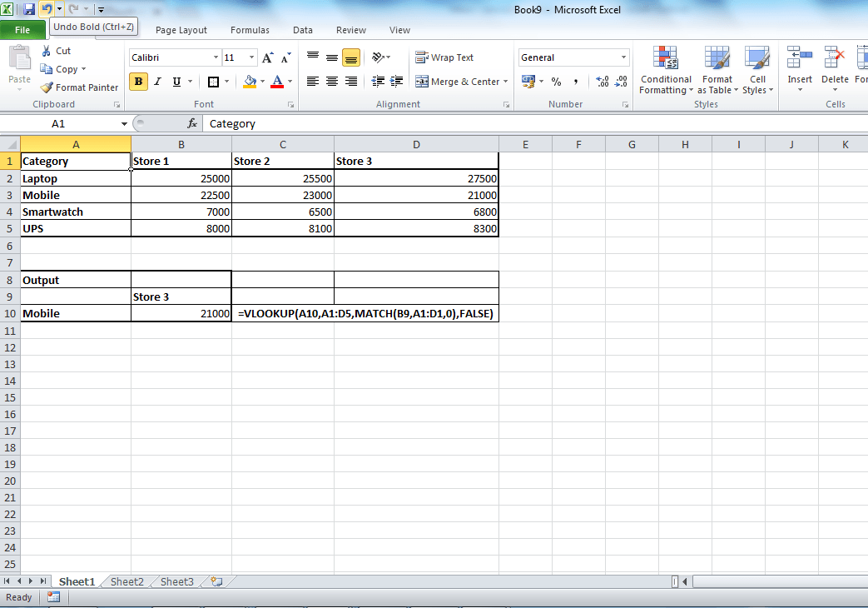Viewport: 868px width, 608px height.
Task: Open the General number format dropdown
Action: (x=624, y=57)
